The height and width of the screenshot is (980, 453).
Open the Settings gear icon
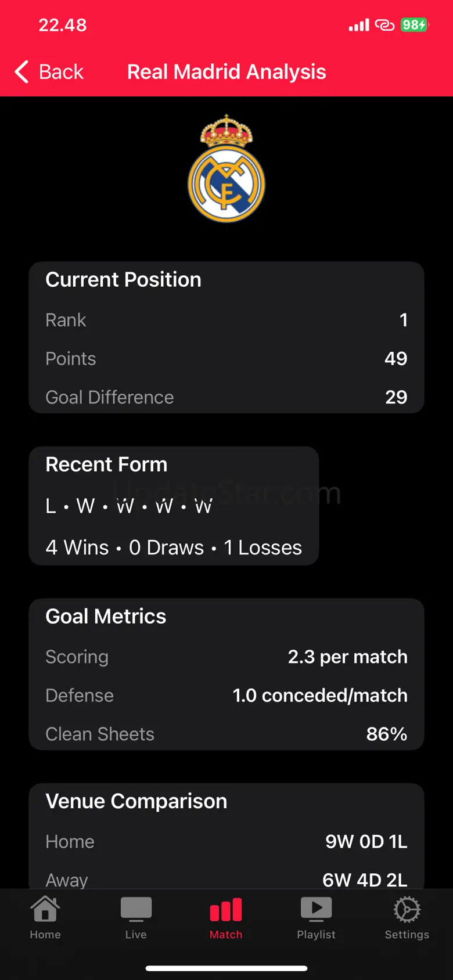click(407, 910)
